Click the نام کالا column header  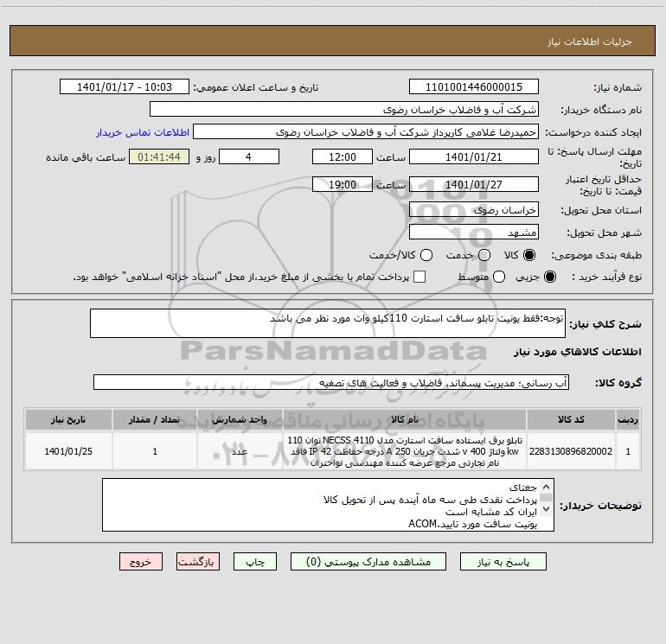[x=405, y=419]
